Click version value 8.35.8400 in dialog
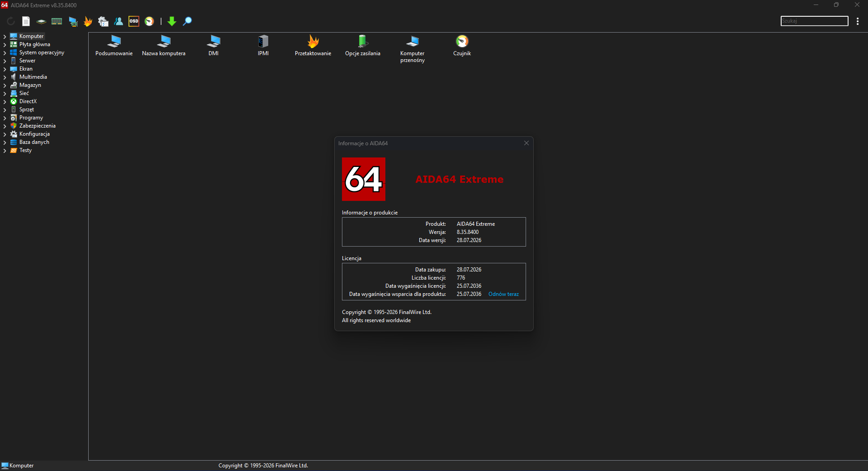The height and width of the screenshot is (471, 868). click(x=468, y=232)
